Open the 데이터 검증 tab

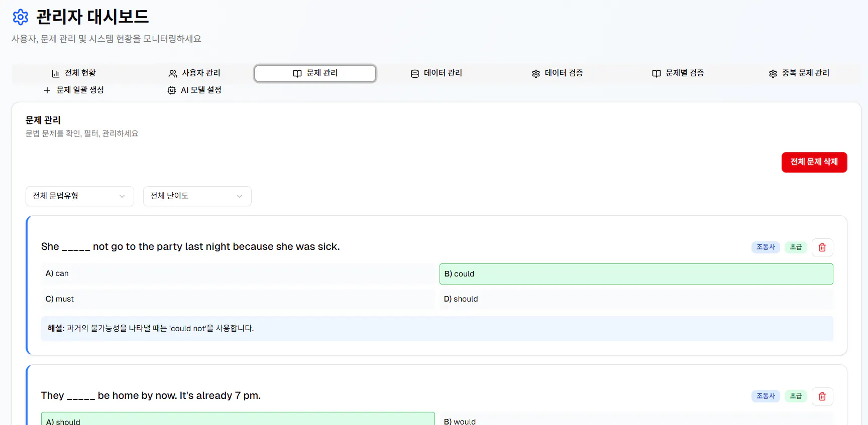558,73
